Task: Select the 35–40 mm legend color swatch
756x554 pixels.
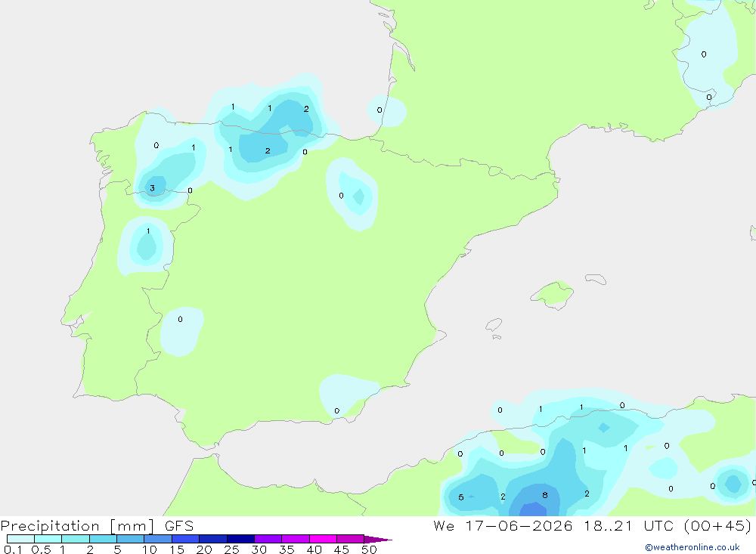Action: point(296,539)
